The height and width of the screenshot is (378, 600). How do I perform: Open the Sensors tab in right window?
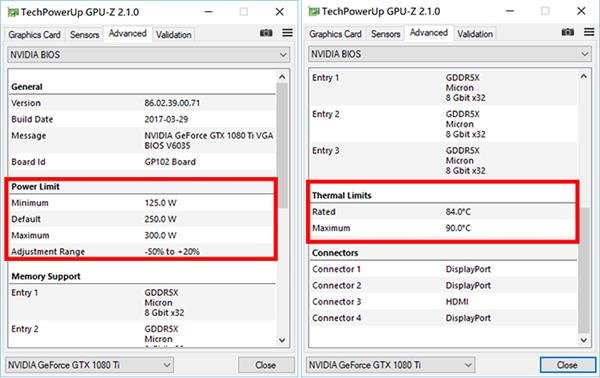386,34
